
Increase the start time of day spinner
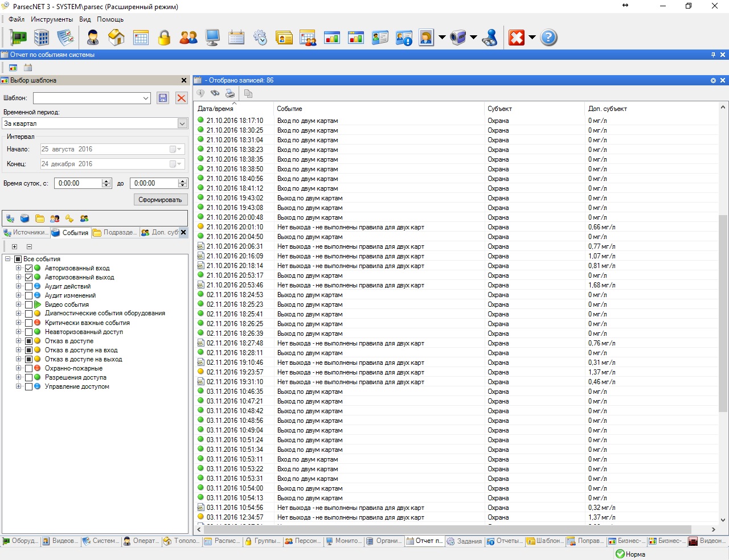coord(107,181)
